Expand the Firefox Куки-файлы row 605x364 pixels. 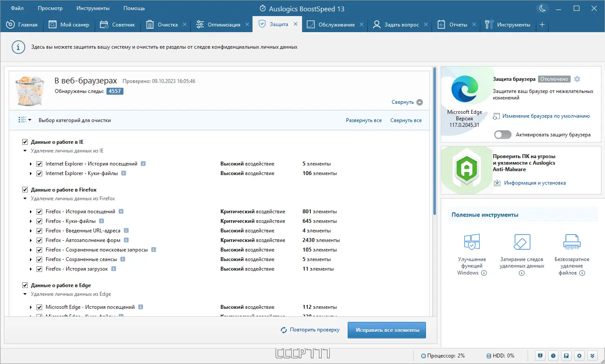pos(31,221)
